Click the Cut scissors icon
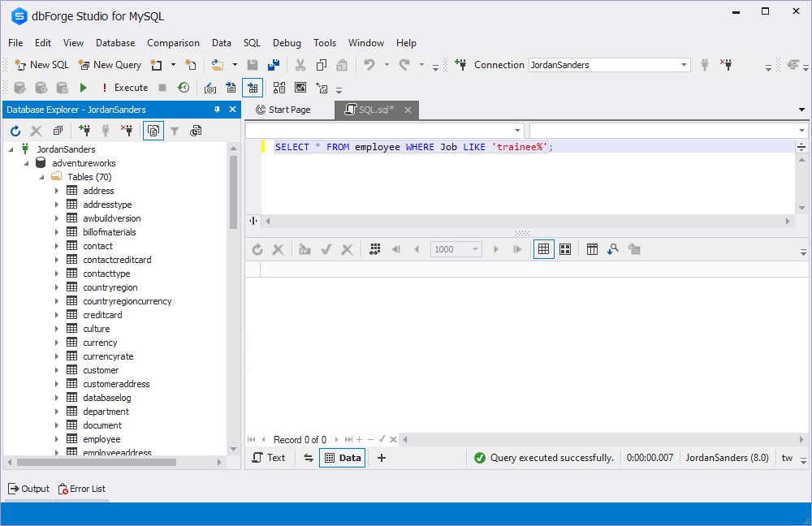This screenshot has height=526, width=812. coord(300,65)
